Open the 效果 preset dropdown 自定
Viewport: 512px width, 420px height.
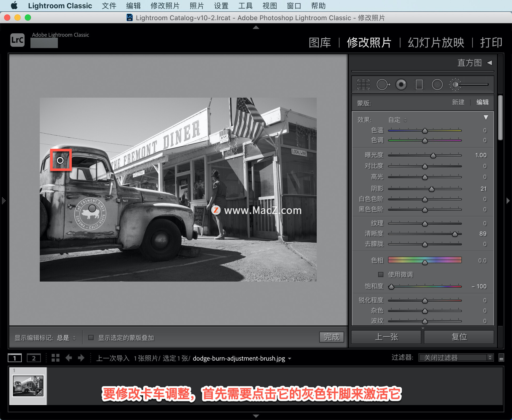point(397,120)
